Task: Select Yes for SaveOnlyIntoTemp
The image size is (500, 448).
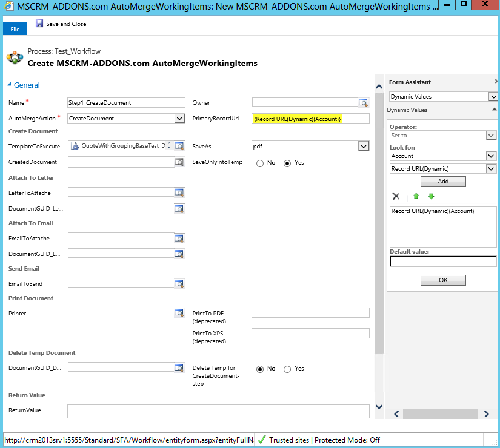Action: coord(287,163)
